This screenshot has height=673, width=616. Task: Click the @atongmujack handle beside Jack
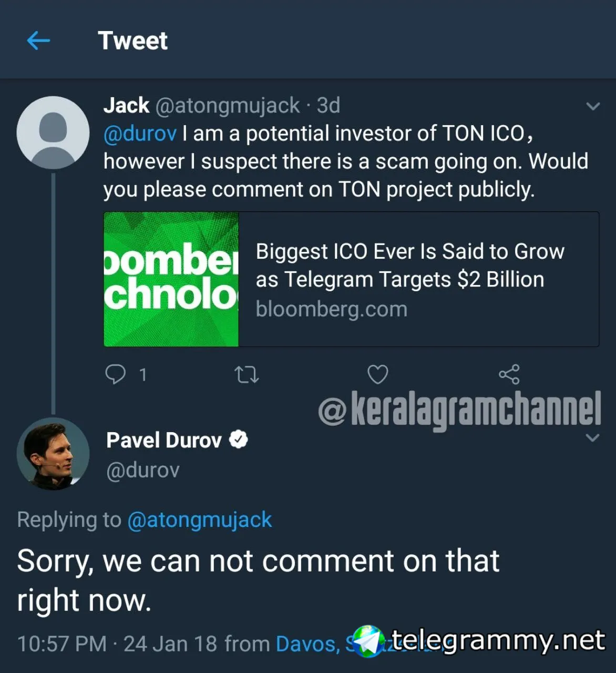pos(227,106)
